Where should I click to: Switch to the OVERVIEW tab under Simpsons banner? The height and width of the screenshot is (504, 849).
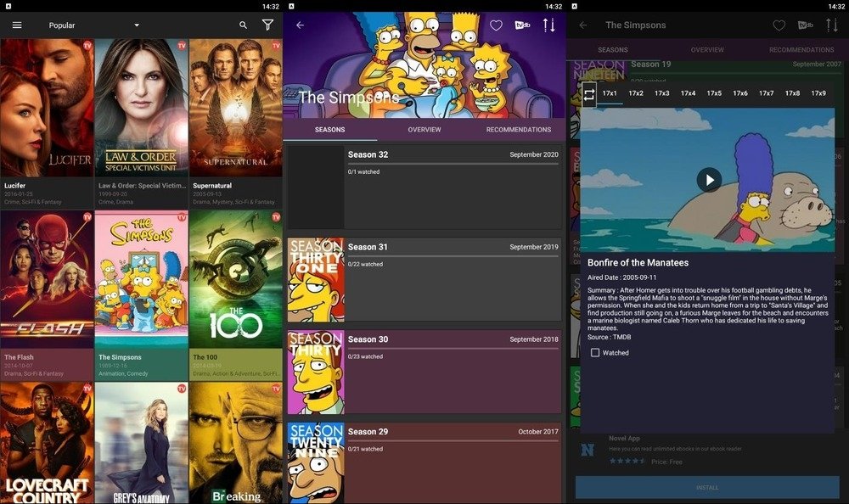(424, 129)
